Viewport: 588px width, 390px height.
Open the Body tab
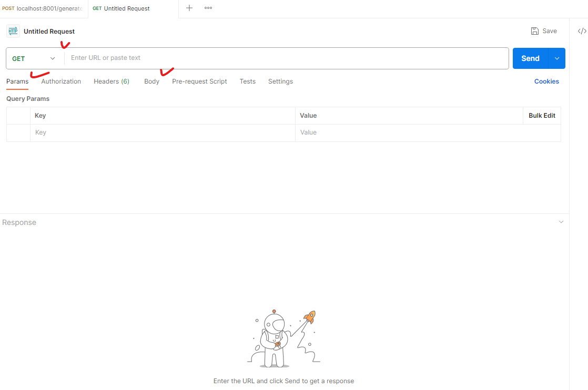tap(152, 81)
